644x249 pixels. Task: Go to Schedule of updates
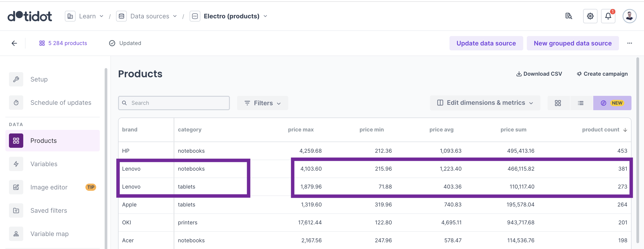point(61,103)
